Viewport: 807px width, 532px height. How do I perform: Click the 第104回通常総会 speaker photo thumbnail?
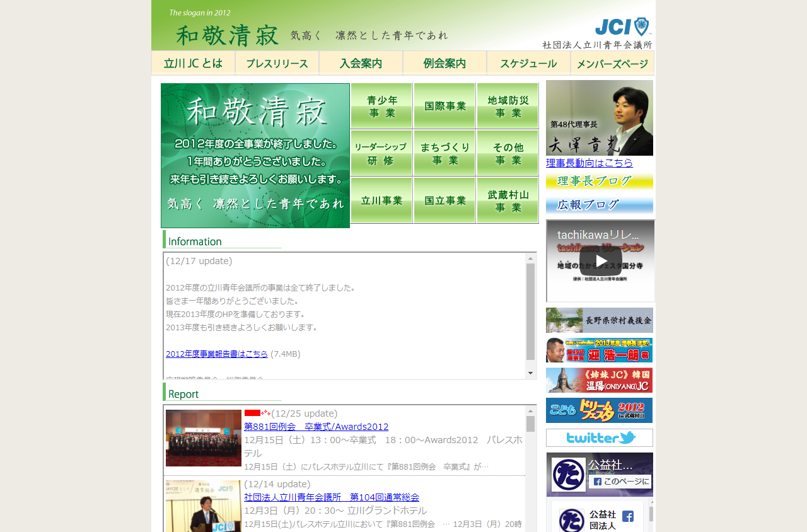click(204, 506)
